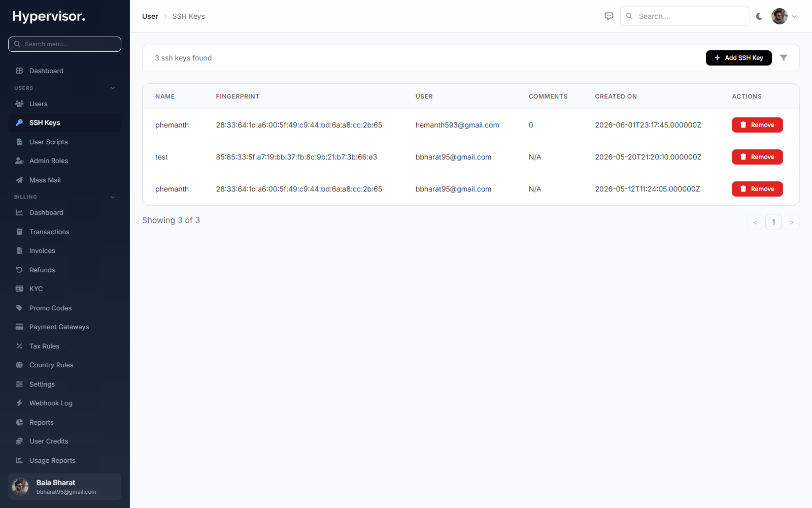Go to previous page arrow

(x=755, y=222)
